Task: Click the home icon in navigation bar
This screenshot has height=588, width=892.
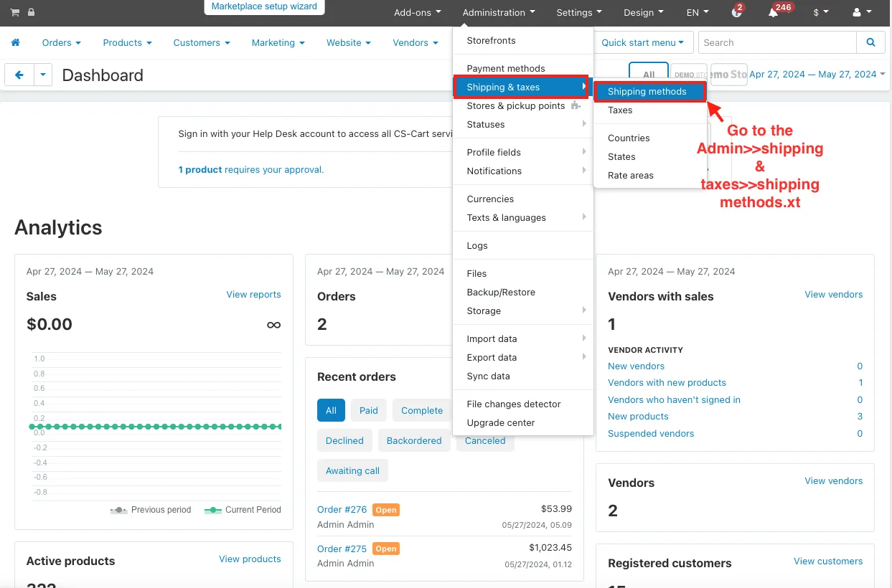Action: (x=16, y=43)
